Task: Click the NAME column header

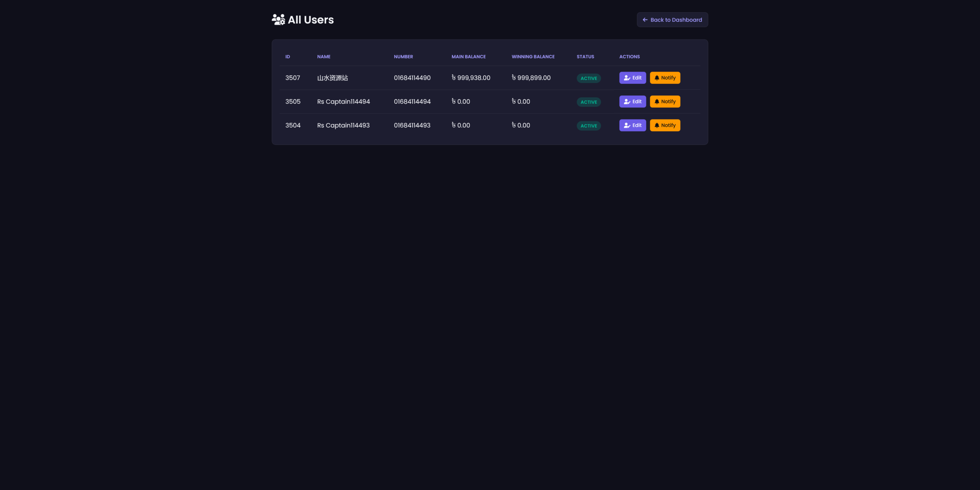Action: [x=323, y=57]
